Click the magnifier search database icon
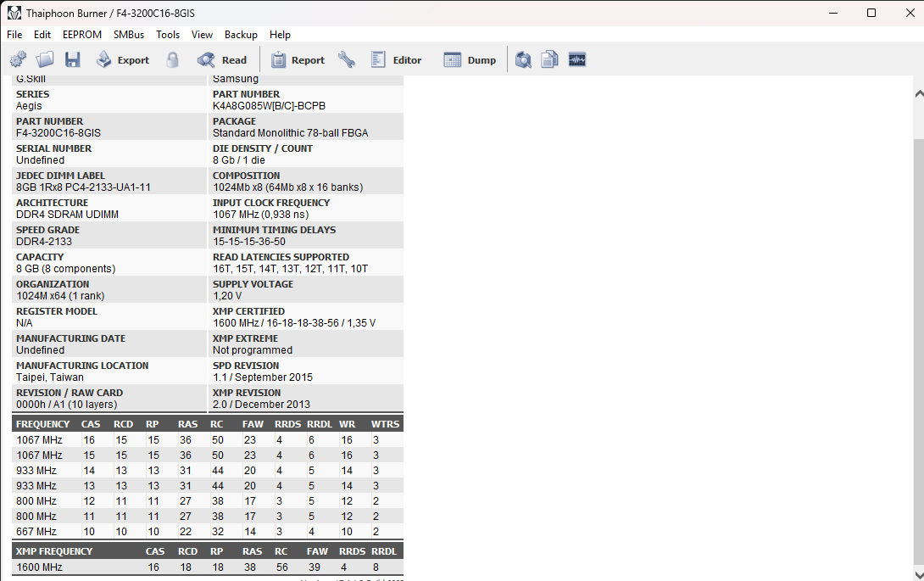 point(523,59)
